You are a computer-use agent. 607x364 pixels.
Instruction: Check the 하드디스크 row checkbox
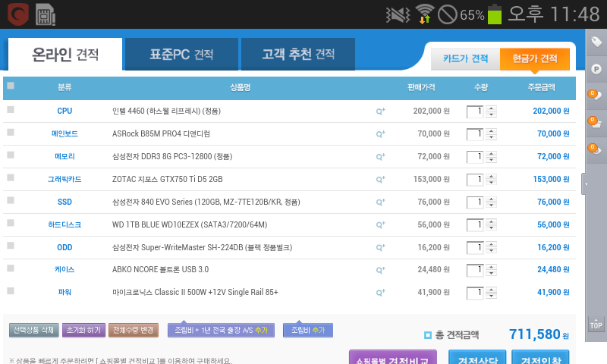(11, 223)
